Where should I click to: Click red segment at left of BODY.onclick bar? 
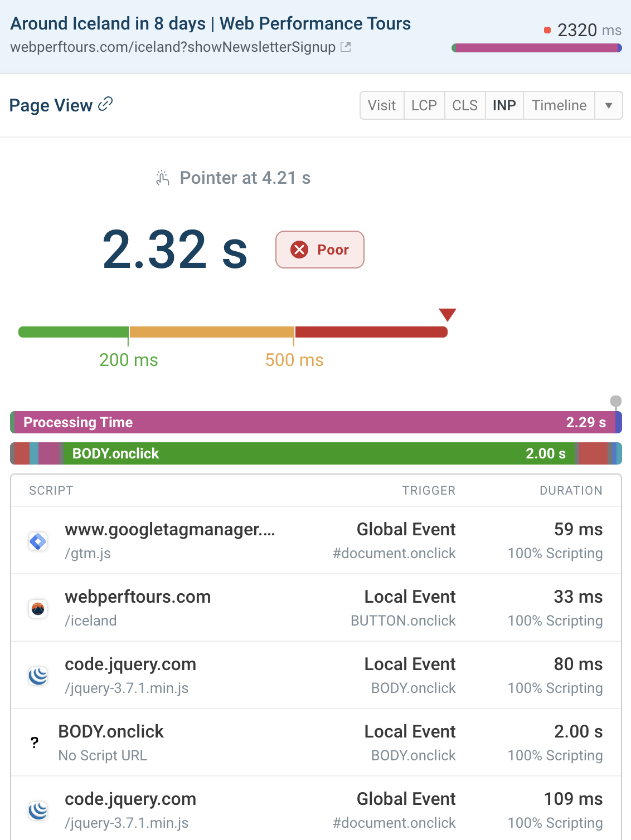22,453
